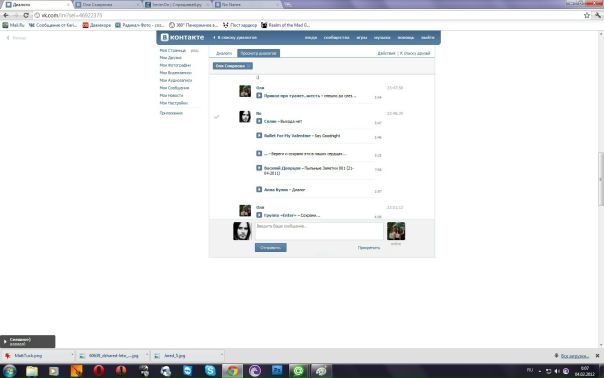Switch to the Диалоги tab
The height and width of the screenshot is (378, 604).
coord(224,53)
